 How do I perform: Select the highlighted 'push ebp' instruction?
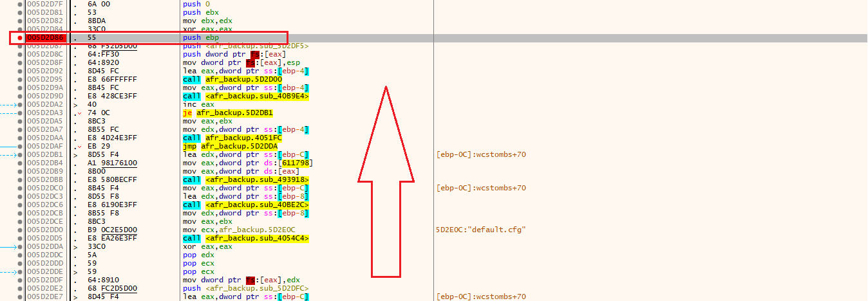(200, 38)
